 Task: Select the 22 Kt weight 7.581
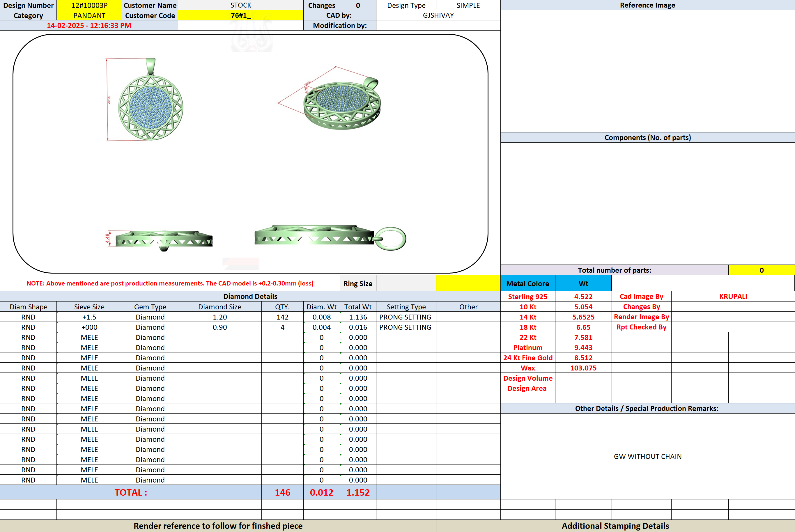pyautogui.click(x=583, y=337)
